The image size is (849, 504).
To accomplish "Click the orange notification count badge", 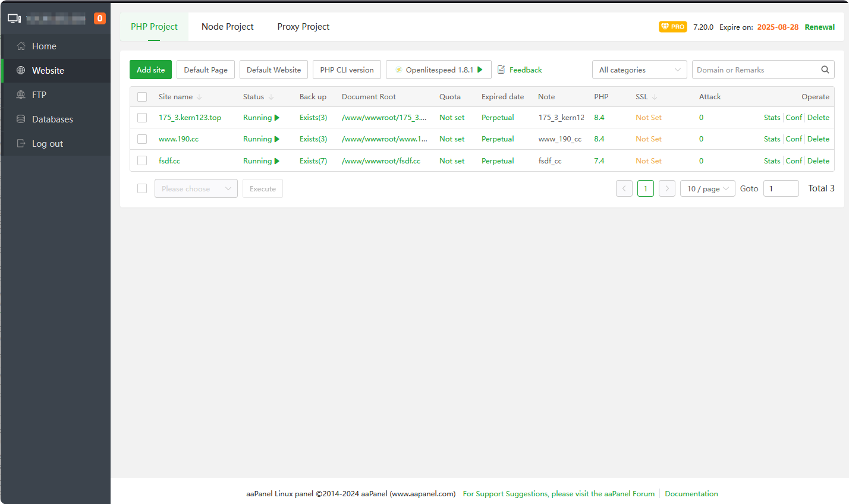I will click(x=100, y=18).
